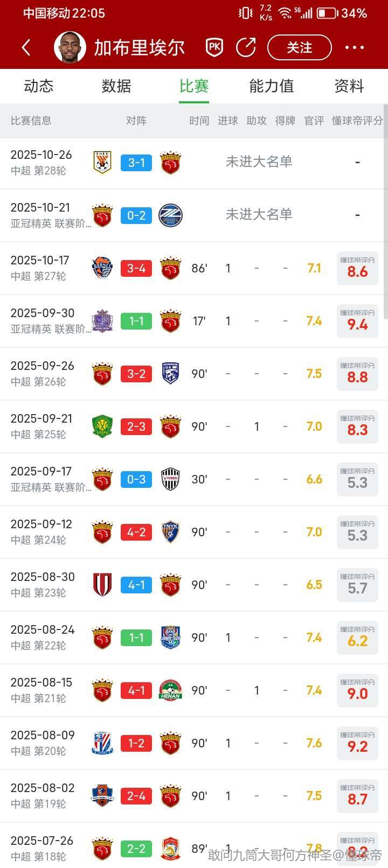Tap the home team crest on 2025-10-26 match
Viewport: 388px width, 868px height.
[x=102, y=163]
